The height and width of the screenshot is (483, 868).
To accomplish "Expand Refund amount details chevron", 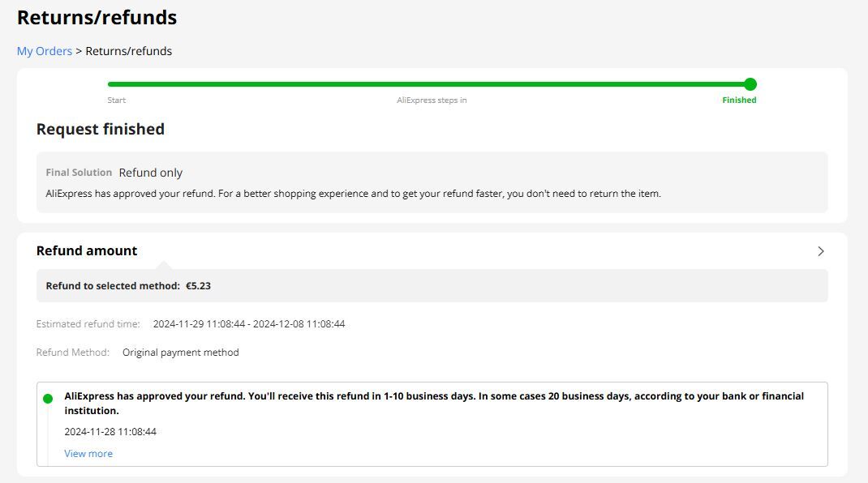I will (820, 251).
